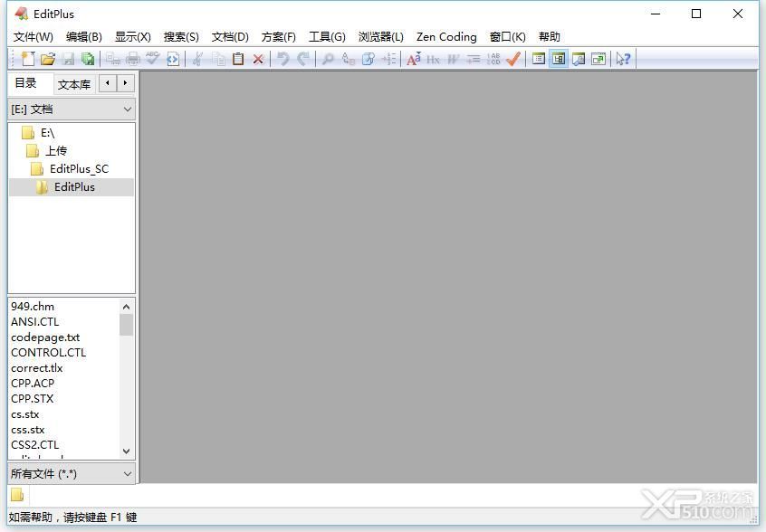
Task: Open the 帮助 menu
Action: point(550,37)
